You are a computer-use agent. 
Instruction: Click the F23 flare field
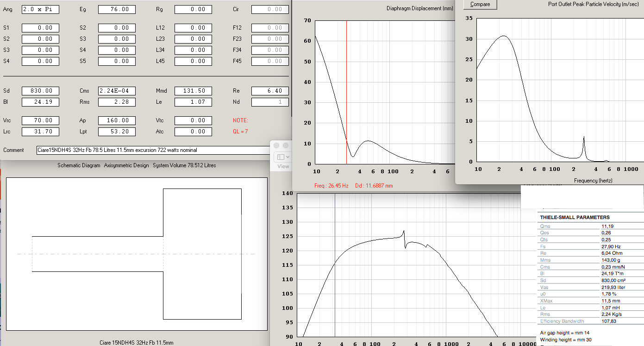tap(270, 39)
